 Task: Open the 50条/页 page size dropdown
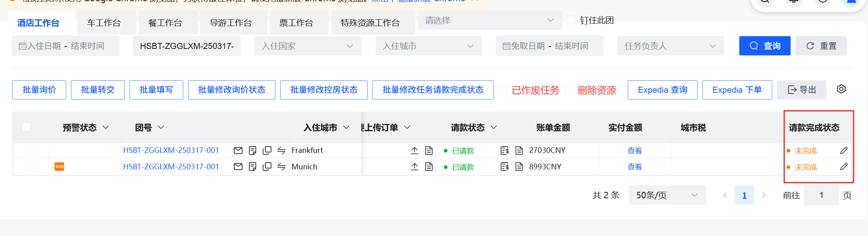click(667, 195)
